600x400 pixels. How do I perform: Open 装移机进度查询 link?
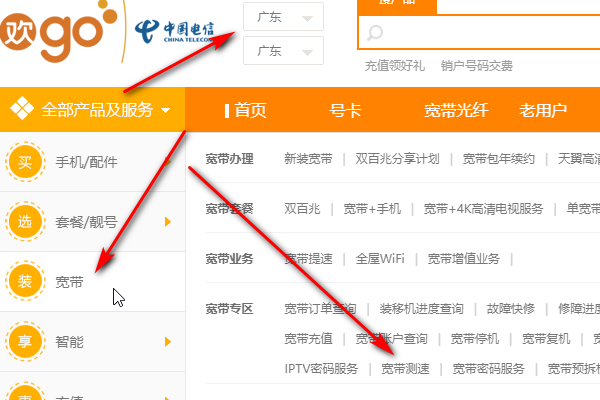(x=421, y=309)
